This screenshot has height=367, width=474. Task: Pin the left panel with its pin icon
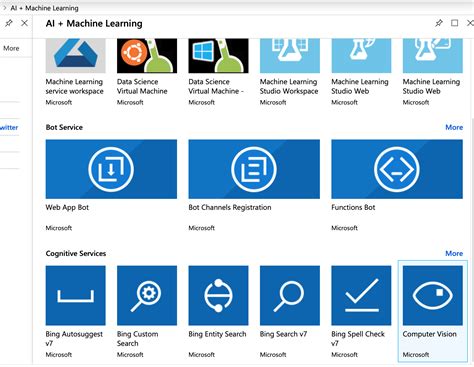(x=9, y=23)
